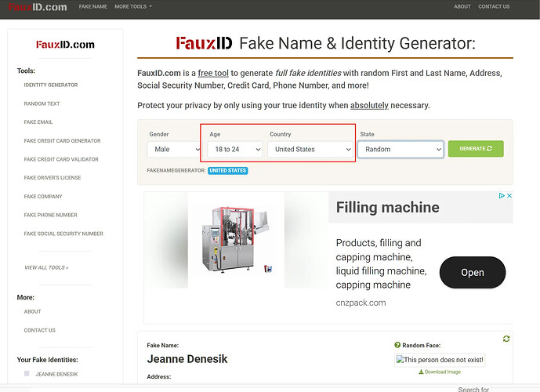Open sidebar CONTACT US link under More

click(x=40, y=330)
